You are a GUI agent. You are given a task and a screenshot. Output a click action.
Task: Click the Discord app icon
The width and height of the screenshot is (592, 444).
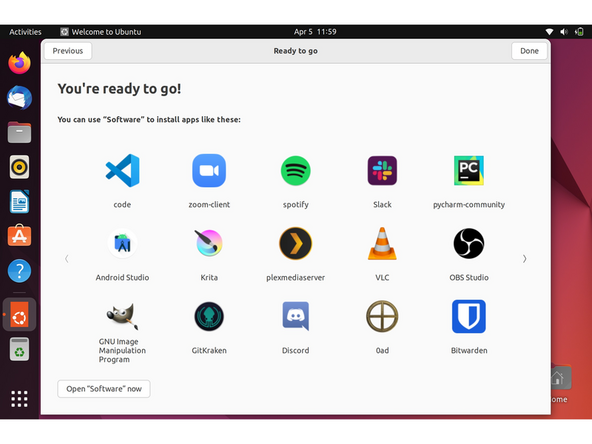point(296,316)
